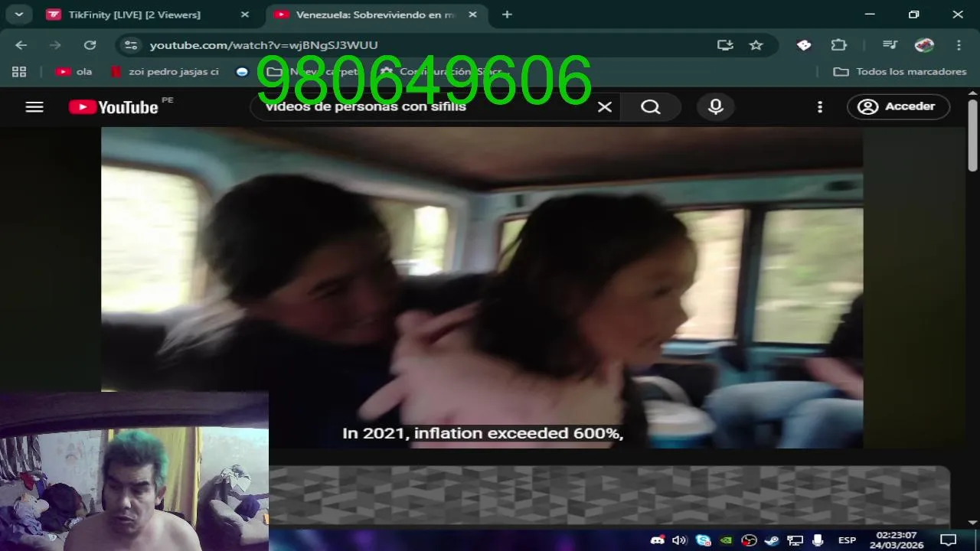
Task: Open the Chrome profile avatar
Action: pos(925,45)
